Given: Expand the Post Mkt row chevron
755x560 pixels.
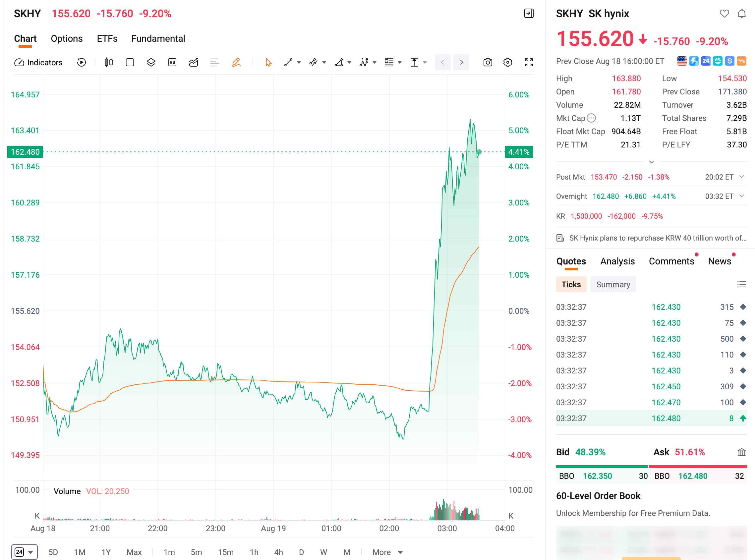Looking at the screenshot, I should click(742, 177).
